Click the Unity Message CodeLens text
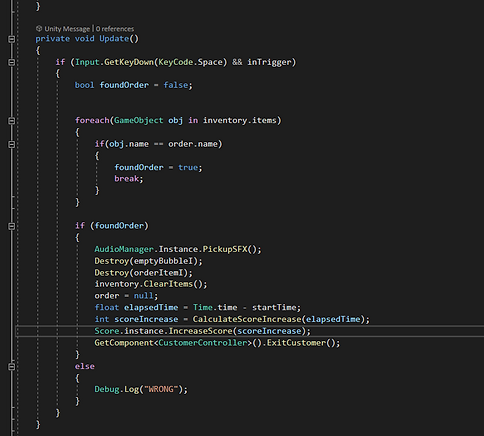Image resolution: width=484 pixels, height=436 pixels. [x=67, y=29]
